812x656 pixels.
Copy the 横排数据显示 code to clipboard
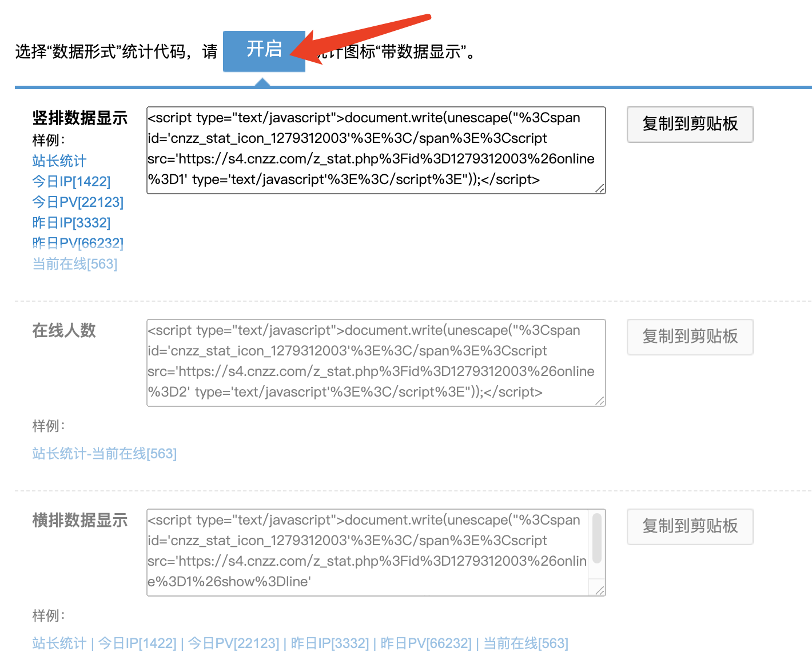pyautogui.click(x=690, y=526)
